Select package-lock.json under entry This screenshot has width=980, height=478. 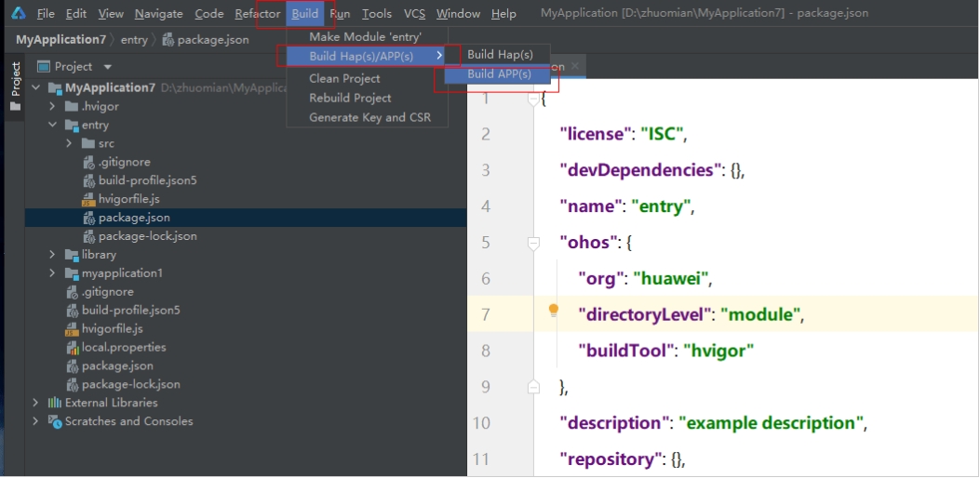coord(147,236)
